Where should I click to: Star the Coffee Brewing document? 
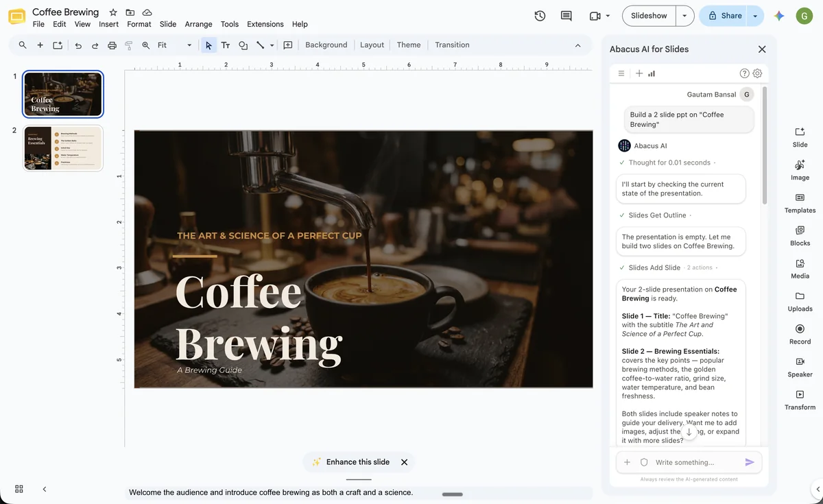click(113, 13)
